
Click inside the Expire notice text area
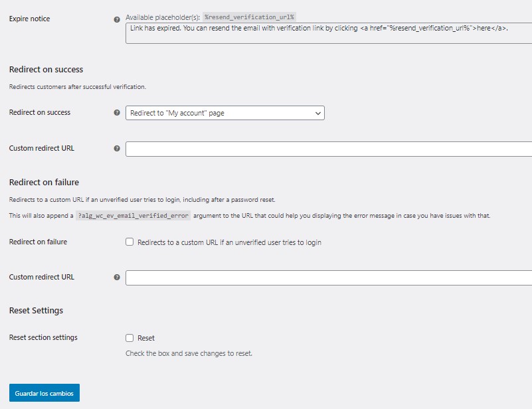[328, 34]
